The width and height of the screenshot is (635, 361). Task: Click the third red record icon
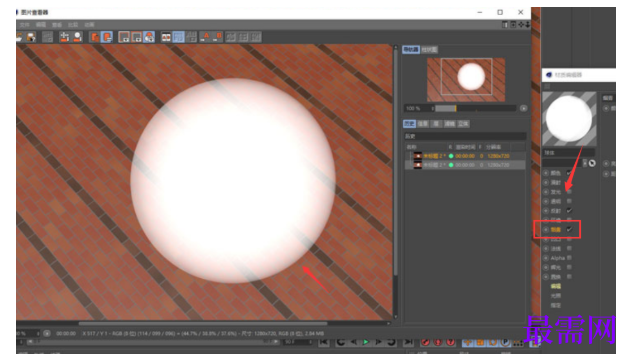450,342
